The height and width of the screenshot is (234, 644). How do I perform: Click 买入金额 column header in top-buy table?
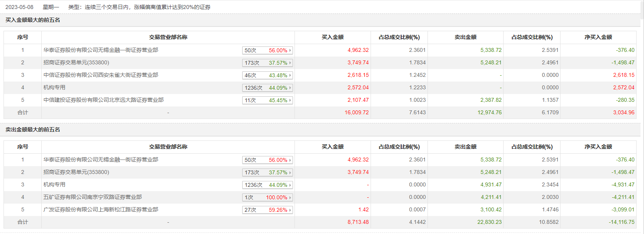[332, 37]
